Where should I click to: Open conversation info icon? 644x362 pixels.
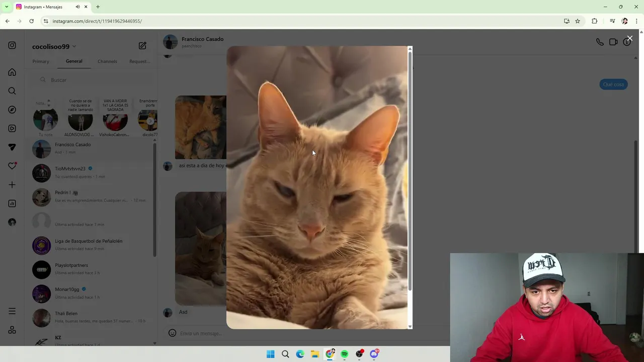point(626,42)
